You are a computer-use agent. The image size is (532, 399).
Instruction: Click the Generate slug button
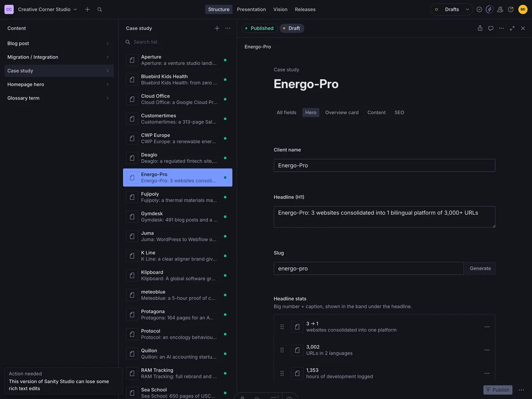coord(480,269)
